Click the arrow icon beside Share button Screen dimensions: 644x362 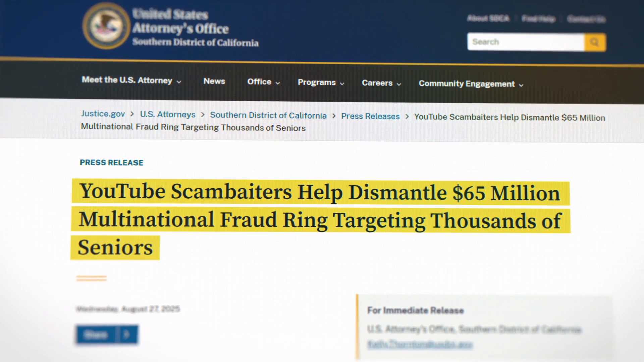127,334
